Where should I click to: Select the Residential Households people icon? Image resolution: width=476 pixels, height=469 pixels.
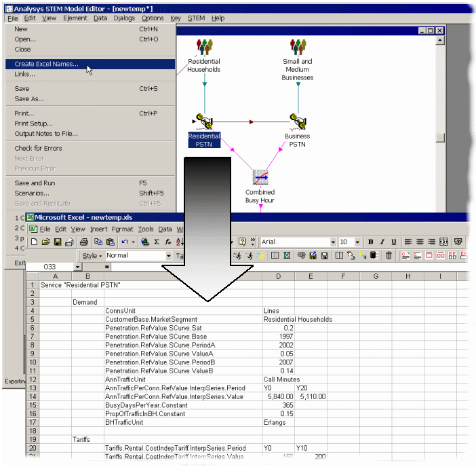point(204,47)
